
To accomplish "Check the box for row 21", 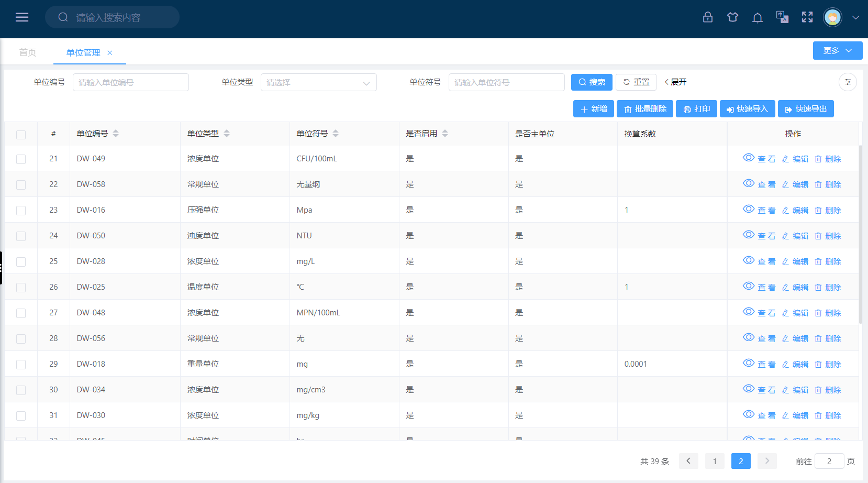I will click(x=21, y=159).
